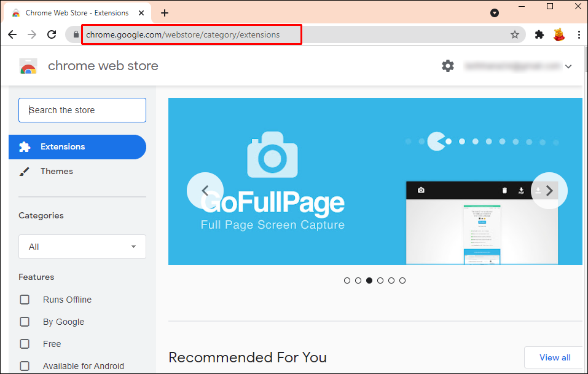Tick the Free feature checkbox

(25, 344)
